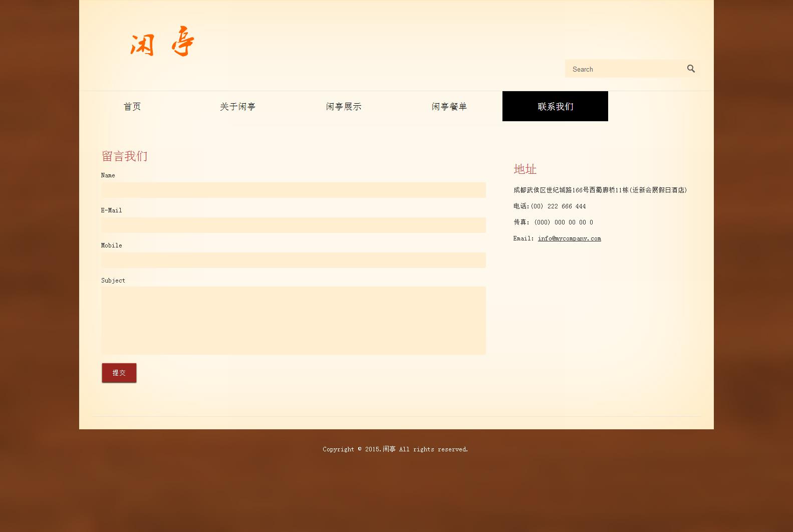Click the 电话 phone number line
The height and width of the screenshot is (532, 793).
(549, 206)
